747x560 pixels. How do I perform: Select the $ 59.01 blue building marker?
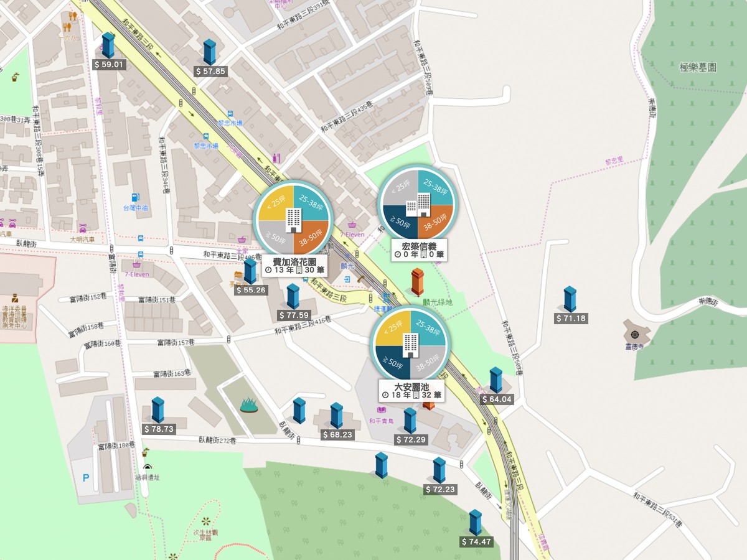108,45
